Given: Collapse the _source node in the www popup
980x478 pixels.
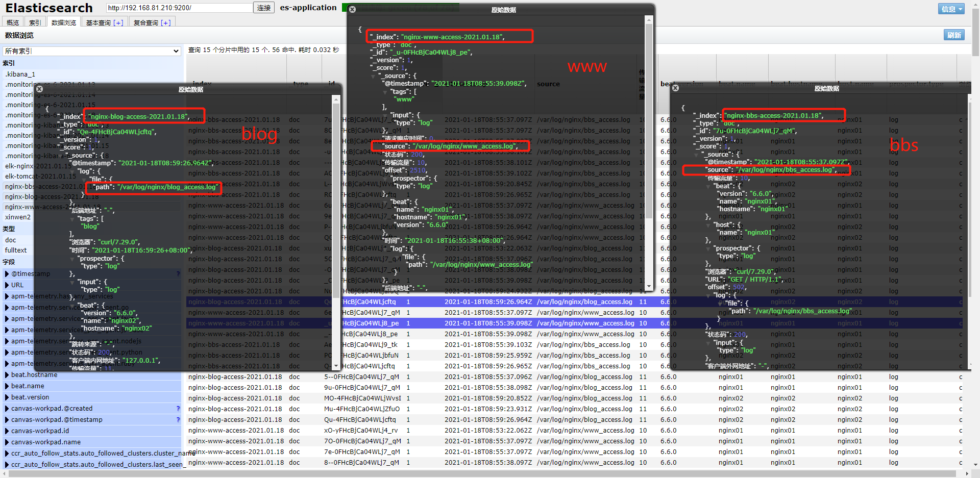Looking at the screenshot, I should click(373, 76).
